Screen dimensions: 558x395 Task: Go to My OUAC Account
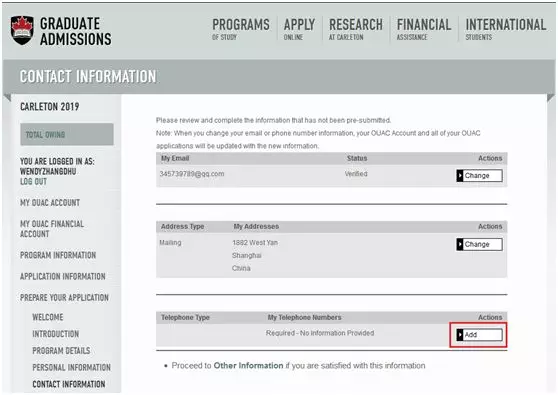tap(50, 202)
